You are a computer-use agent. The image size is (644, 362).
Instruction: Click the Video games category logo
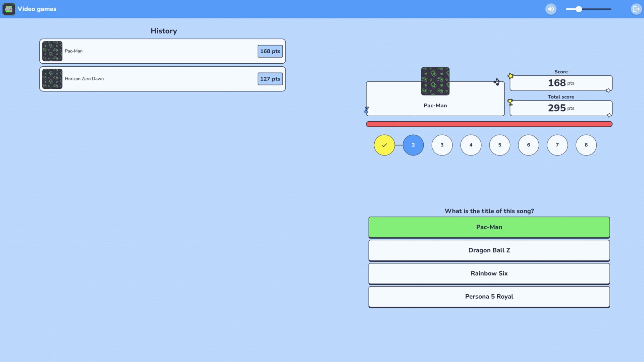[x=9, y=9]
